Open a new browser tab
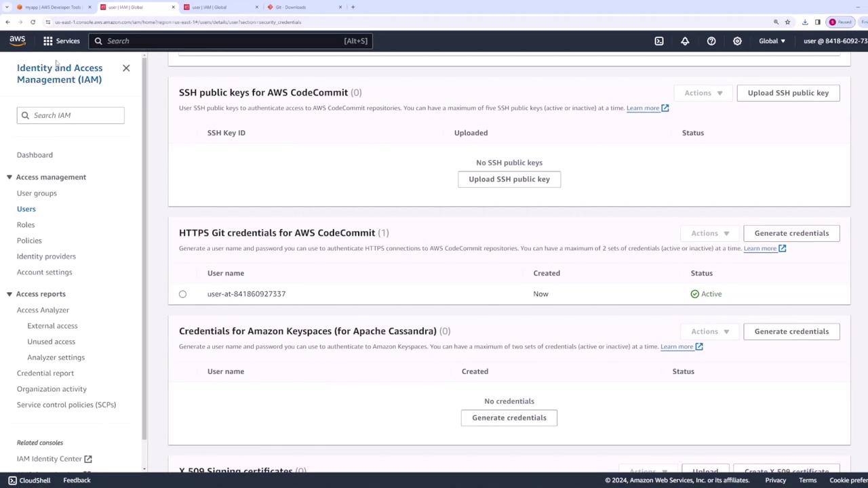868x488 pixels. coord(353,7)
